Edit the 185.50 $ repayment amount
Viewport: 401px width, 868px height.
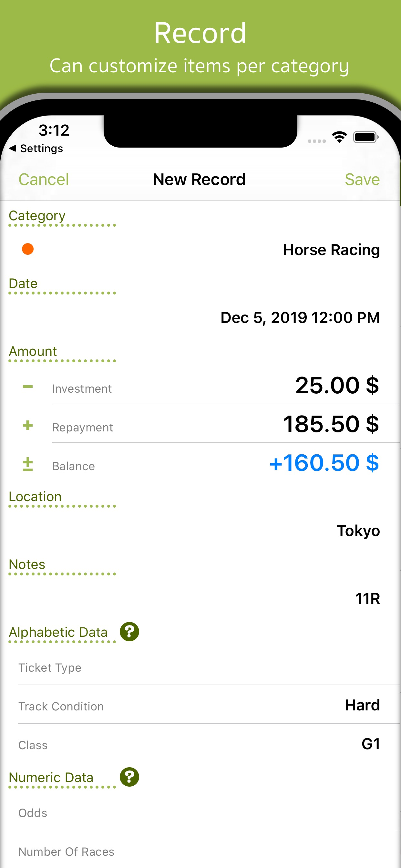click(x=331, y=424)
